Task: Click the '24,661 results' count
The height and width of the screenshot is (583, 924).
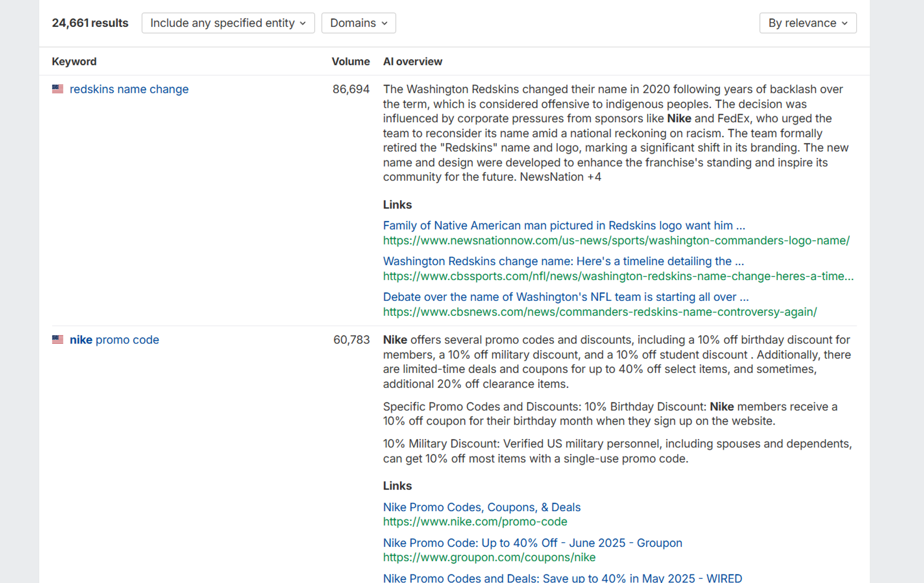Action: [90, 23]
